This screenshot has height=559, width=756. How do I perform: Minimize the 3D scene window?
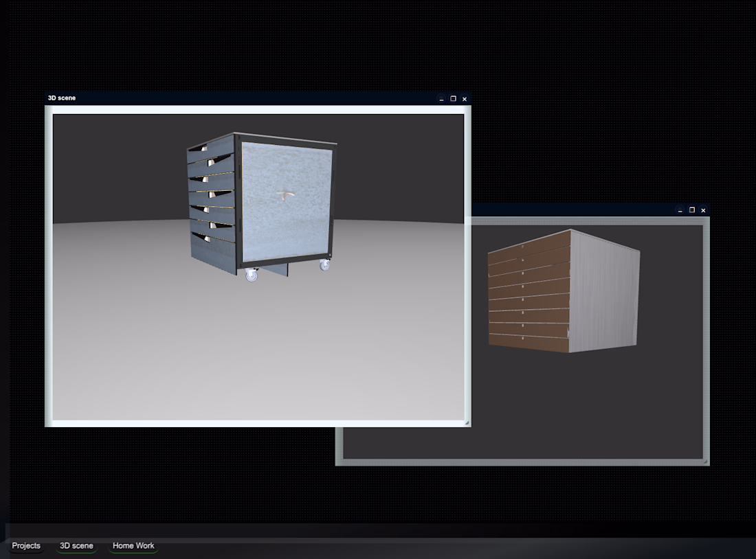[x=441, y=99]
